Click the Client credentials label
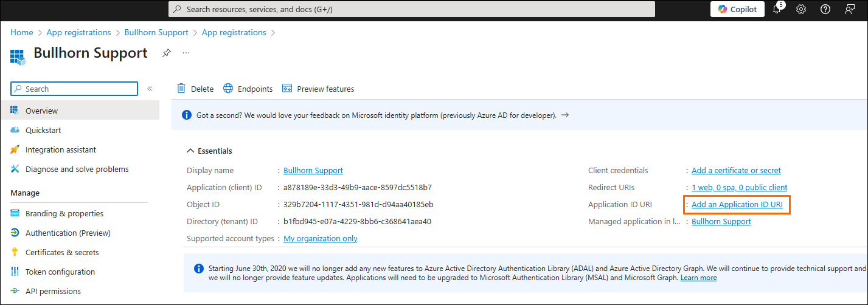 618,170
